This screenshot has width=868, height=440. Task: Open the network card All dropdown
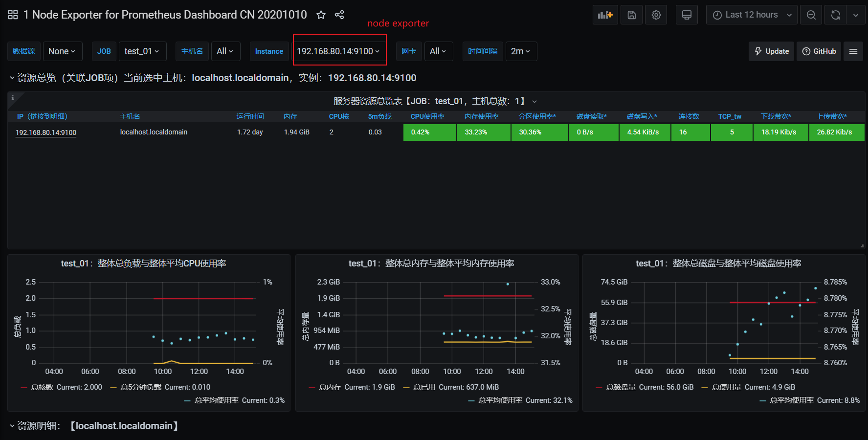(x=439, y=51)
